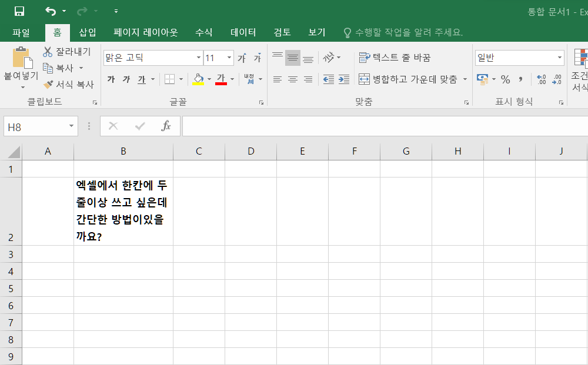588x365 pixels.
Task: Click the increase font size icon
Action: tap(242, 58)
